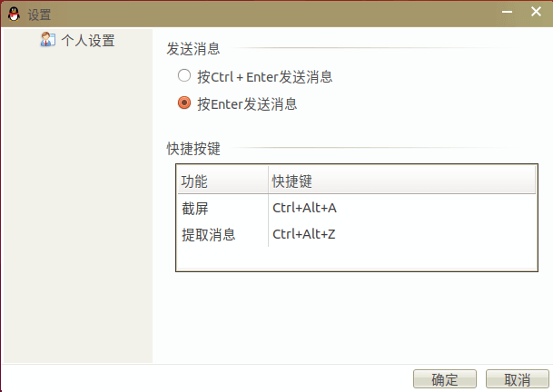Image resolution: width=553 pixels, height=392 pixels.
Task: Click the 按Enter发送消息 label text
Action: [x=247, y=104]
